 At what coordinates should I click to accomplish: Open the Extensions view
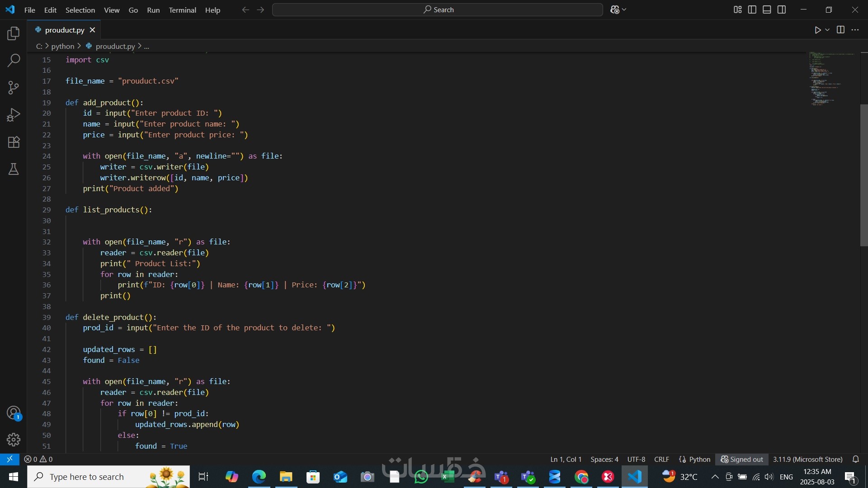(x=14, y=142)
